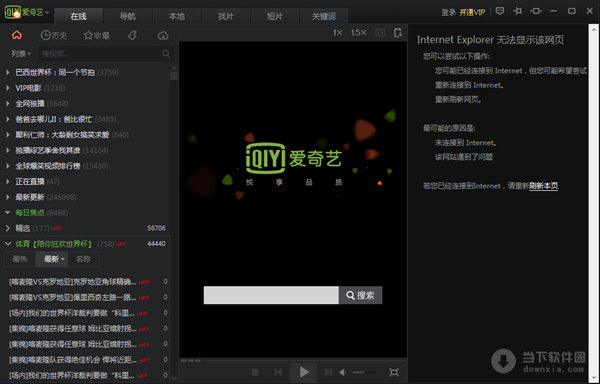This screenshot has width=600, height=384.
Task: Switch to the 找片 tab
Action: pyautogui.click(x=226, y=16)
